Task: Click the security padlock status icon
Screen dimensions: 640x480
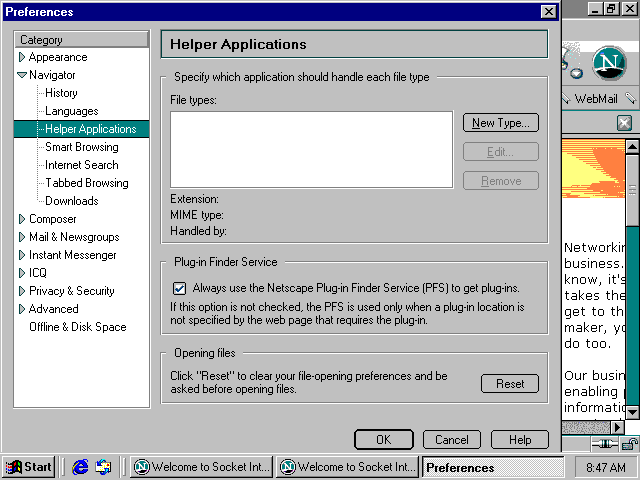Action: [x=630, y=443]
